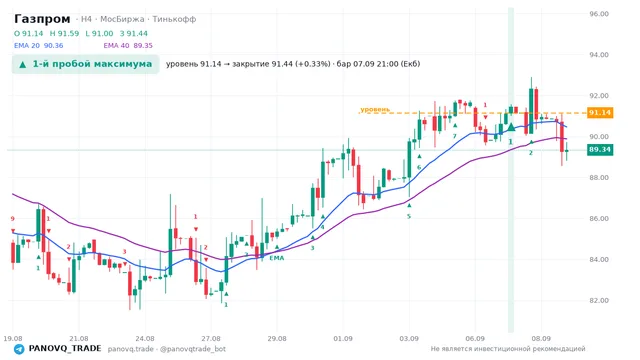The width and height of the screenshot is (640, 360).
Task: Click the "EMA 40 89.35" legend entry
Action: tap(128, 46)
